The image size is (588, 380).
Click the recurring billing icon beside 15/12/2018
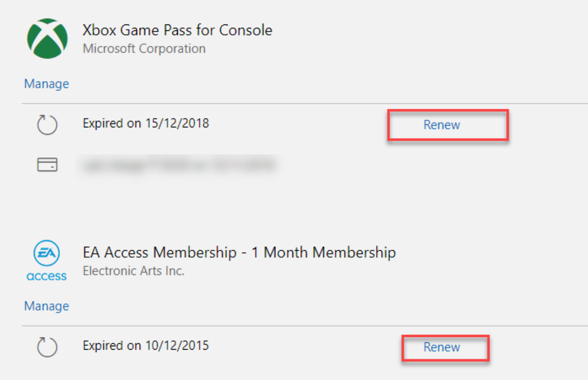click(x=48, y=125)
